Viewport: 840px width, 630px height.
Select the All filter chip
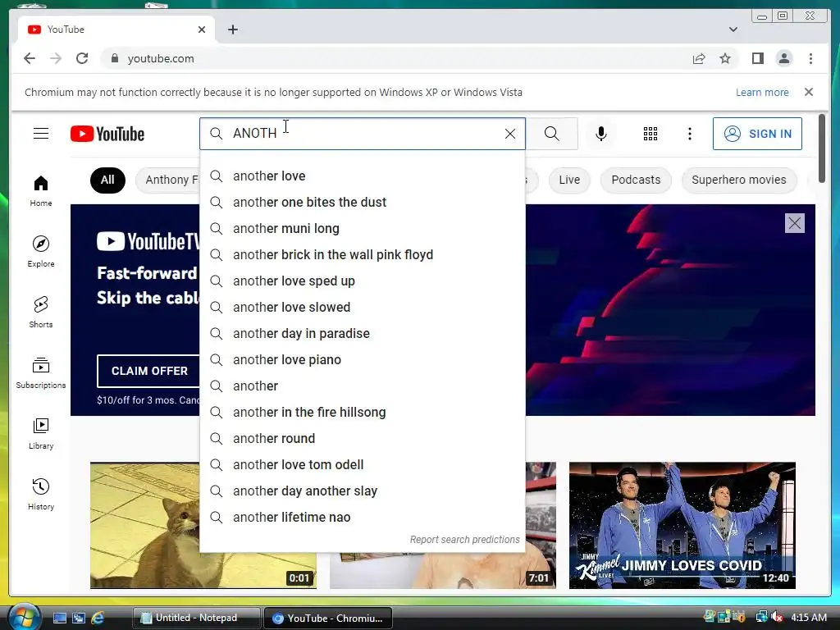click(107, 180)
